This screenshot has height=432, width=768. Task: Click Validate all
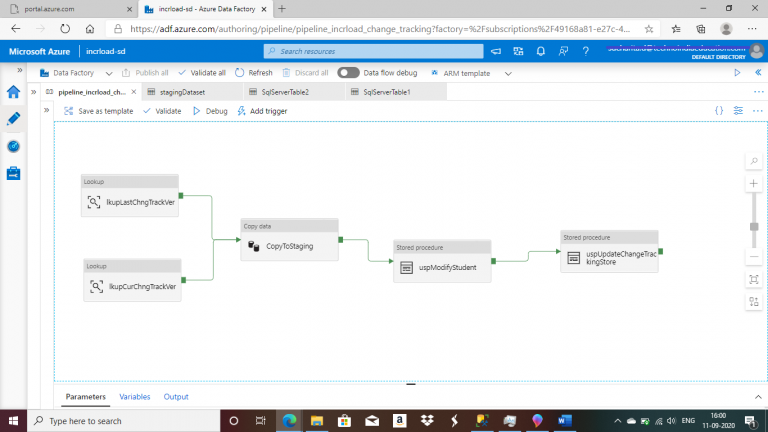[202, 73]
